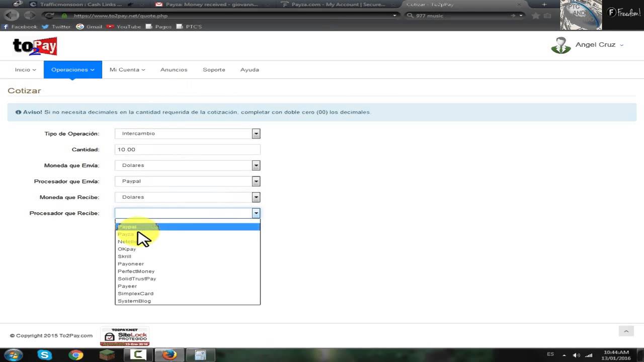Switch to Firefox in the taskbar
Image resolution: width=644 pixels, height=362 pixels.
coord(170,355)
